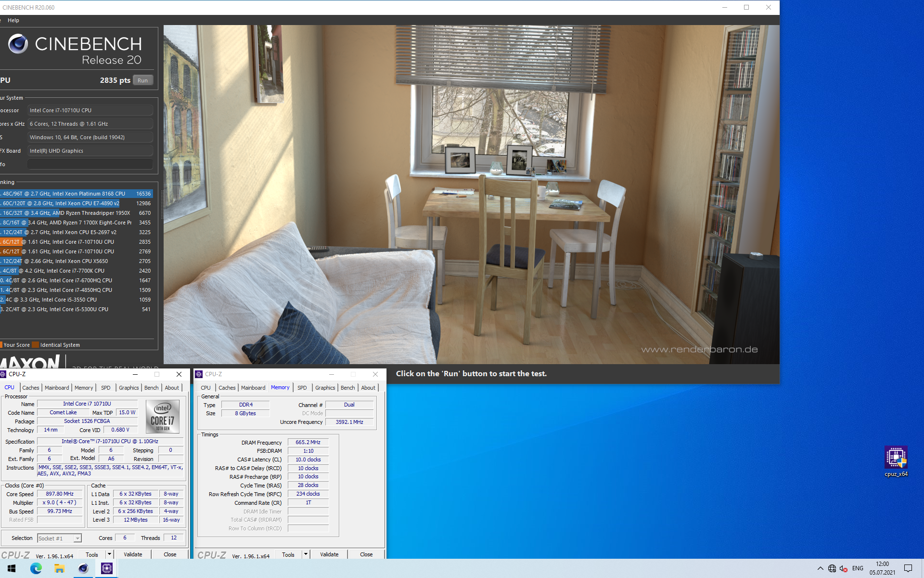Close the Memory CPU-Z window via X
Image resolution: width=924 pixels, height=578 pixels.
pyautogui.click(x=375, y=374)
